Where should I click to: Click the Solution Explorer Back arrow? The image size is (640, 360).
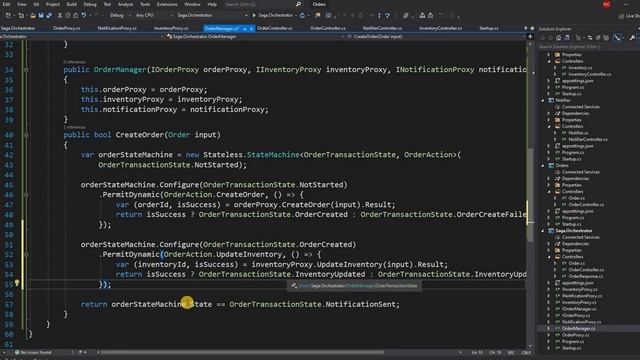coord(543,38)
